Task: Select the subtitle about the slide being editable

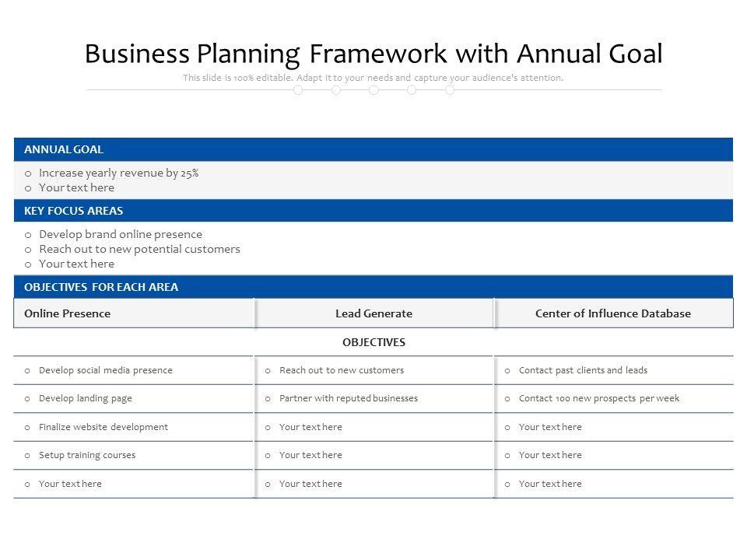Action: point(373,78)
